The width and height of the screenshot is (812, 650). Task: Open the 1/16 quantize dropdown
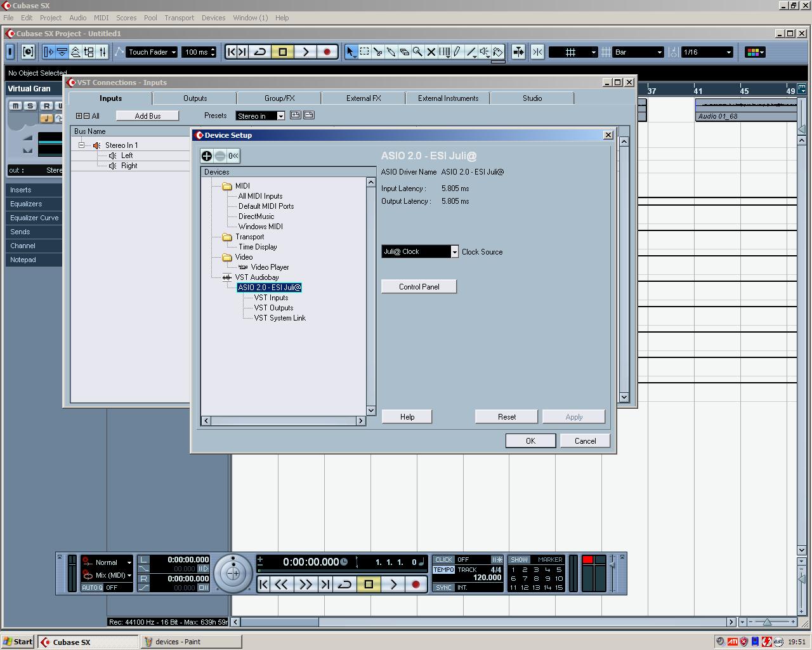click(x=707, y=52)
